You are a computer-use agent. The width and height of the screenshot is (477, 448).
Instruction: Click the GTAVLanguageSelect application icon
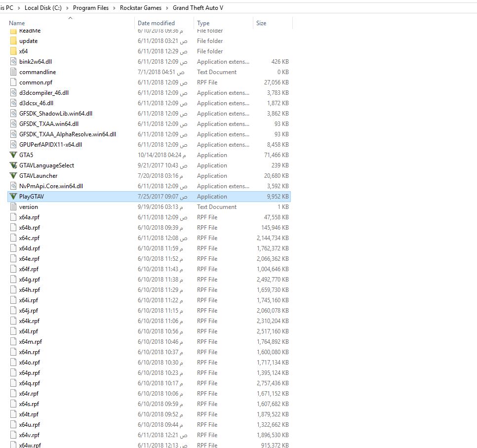point(13,165)
